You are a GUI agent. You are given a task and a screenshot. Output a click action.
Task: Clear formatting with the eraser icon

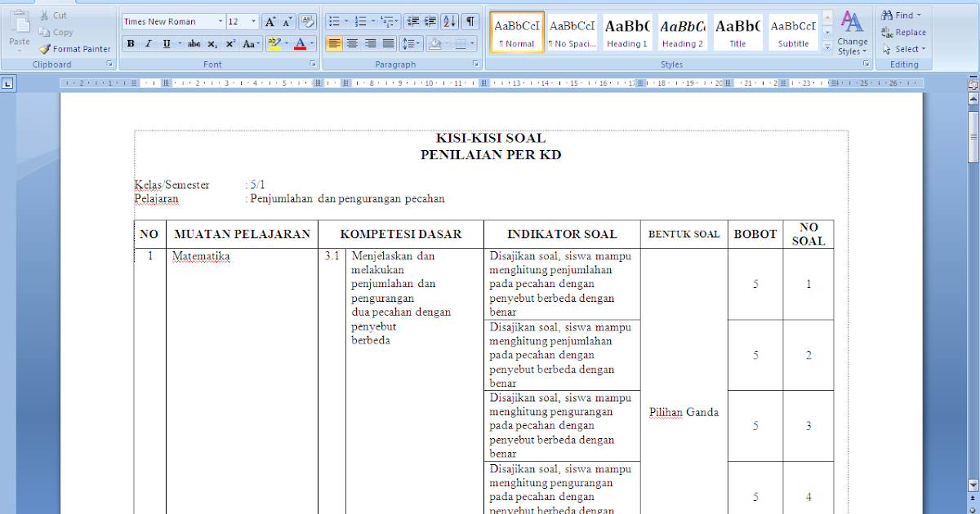[x=307, y=22]
